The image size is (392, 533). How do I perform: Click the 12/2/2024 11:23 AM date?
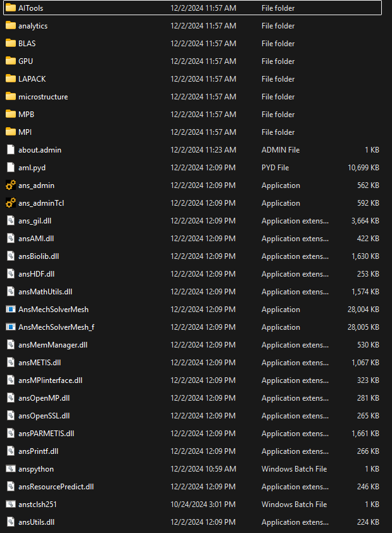click(x=203, y=149)
